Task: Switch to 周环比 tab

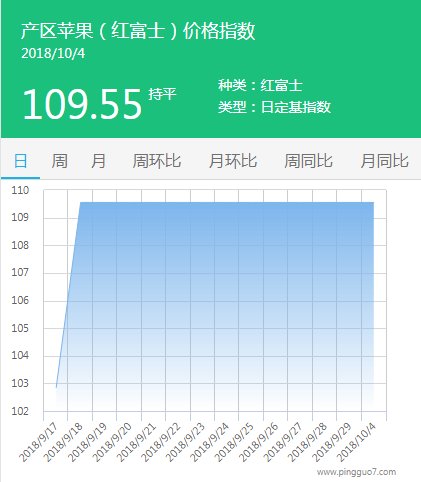Action: pyautogui.click(x=157, y=161)
